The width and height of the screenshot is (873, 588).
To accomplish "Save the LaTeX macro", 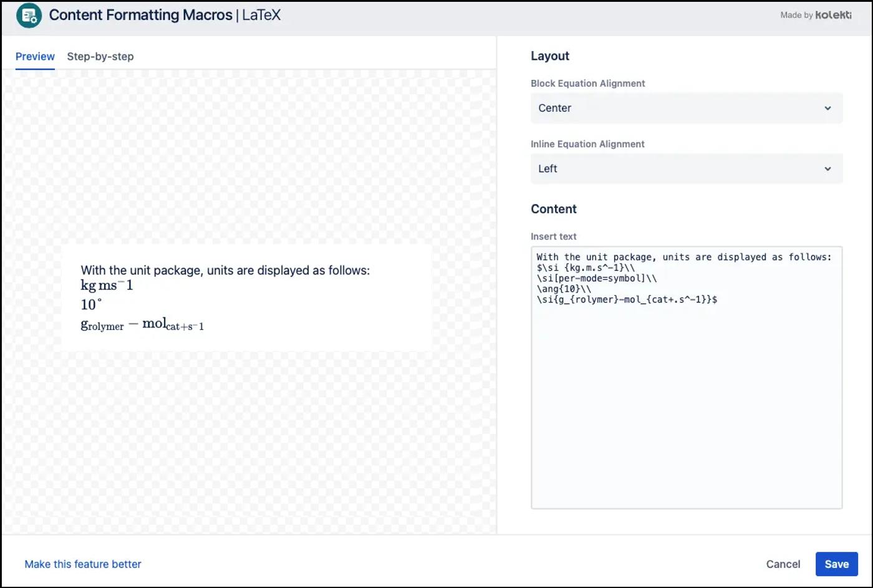I will coord(836,564).
